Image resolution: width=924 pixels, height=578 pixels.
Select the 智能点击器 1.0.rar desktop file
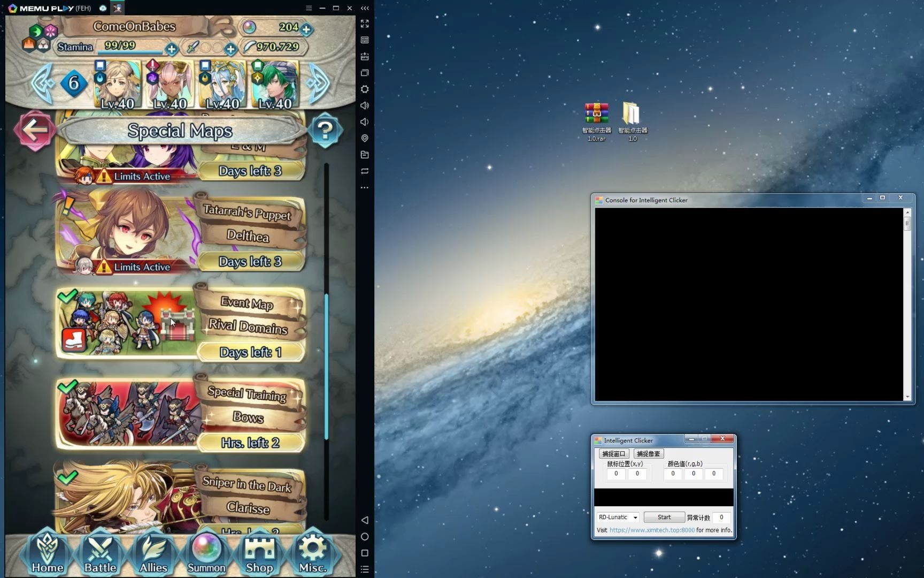(x=596, y=122)
